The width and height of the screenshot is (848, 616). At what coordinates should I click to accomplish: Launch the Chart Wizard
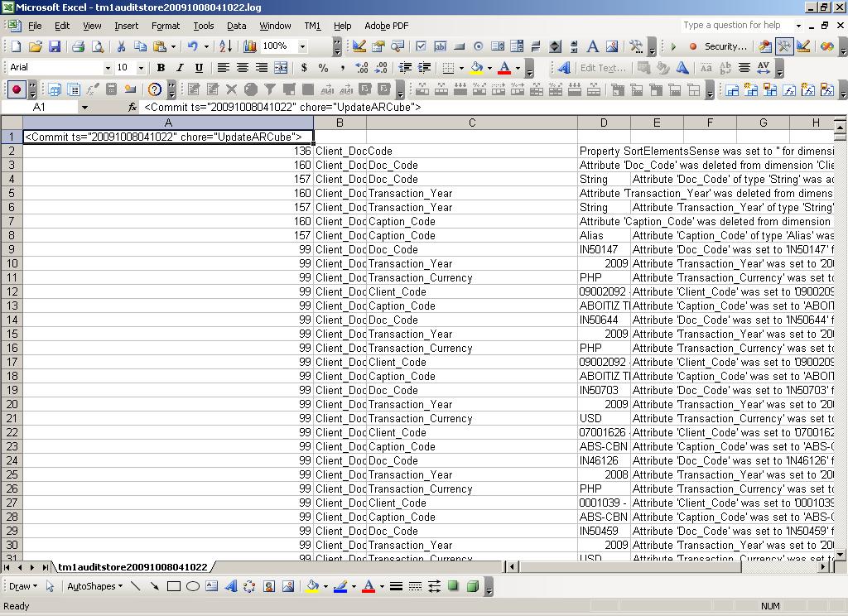pyautogui.click(x=249, y=46)
